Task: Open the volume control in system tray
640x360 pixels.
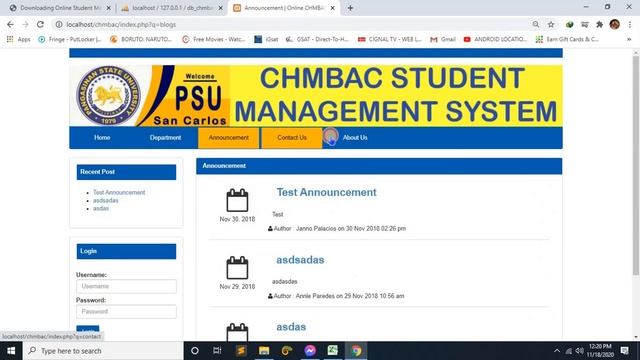Action: tap(579, 351)
